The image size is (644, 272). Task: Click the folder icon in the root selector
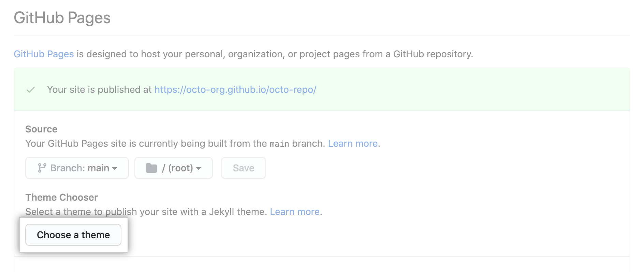(151, 168)
